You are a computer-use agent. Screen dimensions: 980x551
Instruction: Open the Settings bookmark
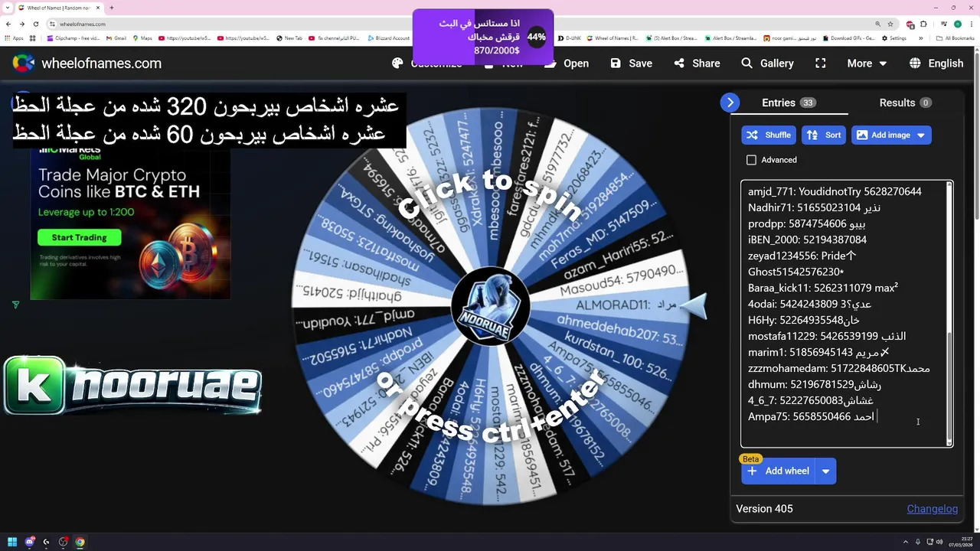[894, 38]
